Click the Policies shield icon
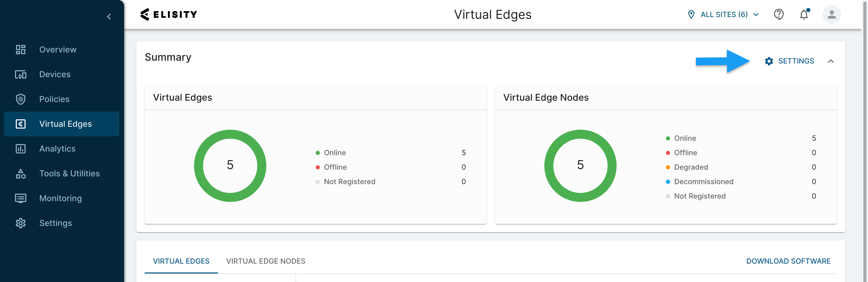The height and width of the screenshot is (282, 868). [21, 99]
